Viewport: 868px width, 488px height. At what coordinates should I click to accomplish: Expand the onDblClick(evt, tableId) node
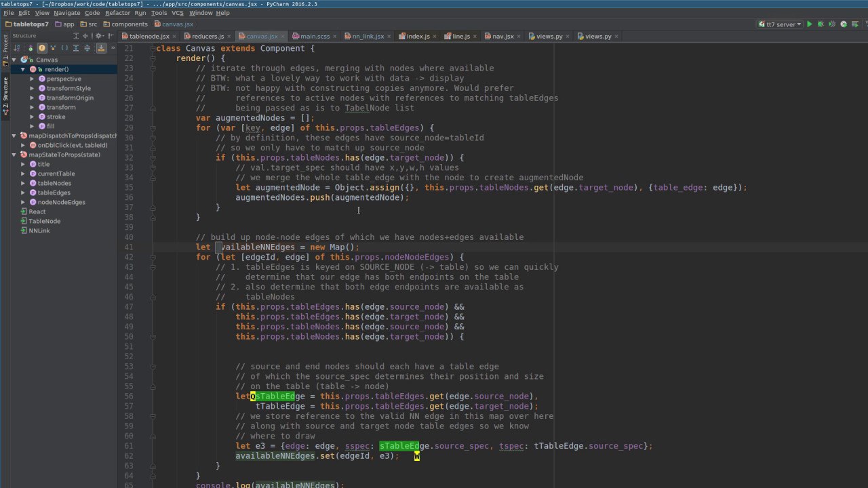point(23,145)
